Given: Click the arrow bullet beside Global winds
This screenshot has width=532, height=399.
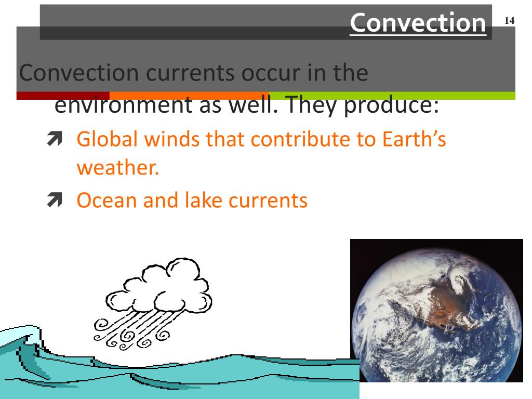Looking at the screenshot, I should pos(55,139).
